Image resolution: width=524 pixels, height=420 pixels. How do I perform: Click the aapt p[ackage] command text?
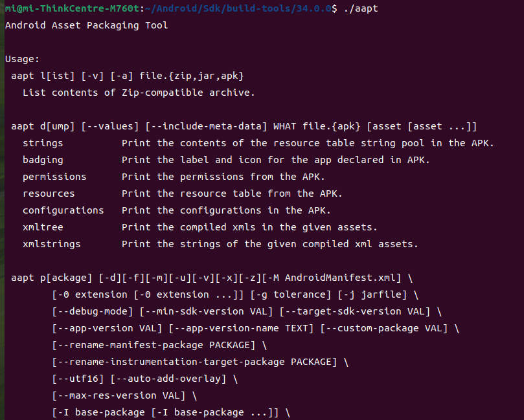[x=52, y=278]
